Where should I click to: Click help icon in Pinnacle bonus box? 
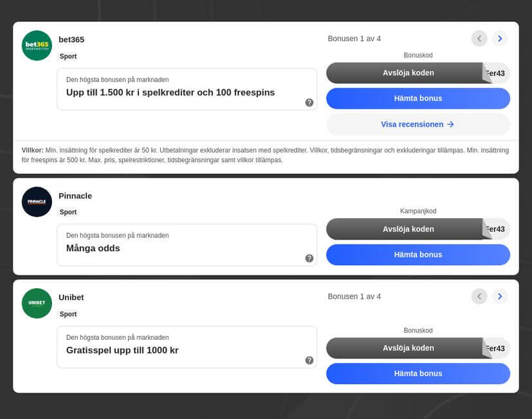tap(309, 258)
